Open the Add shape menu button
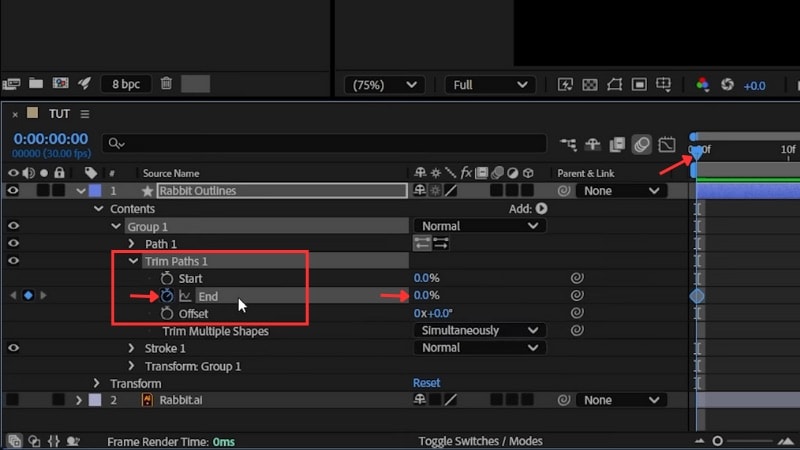 [541, 208]
